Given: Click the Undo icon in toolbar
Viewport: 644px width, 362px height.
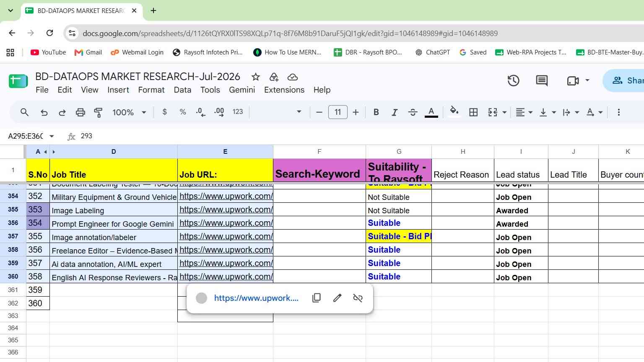Looking at the screenshot, I should pyautogui.click(x=44, y=112).
